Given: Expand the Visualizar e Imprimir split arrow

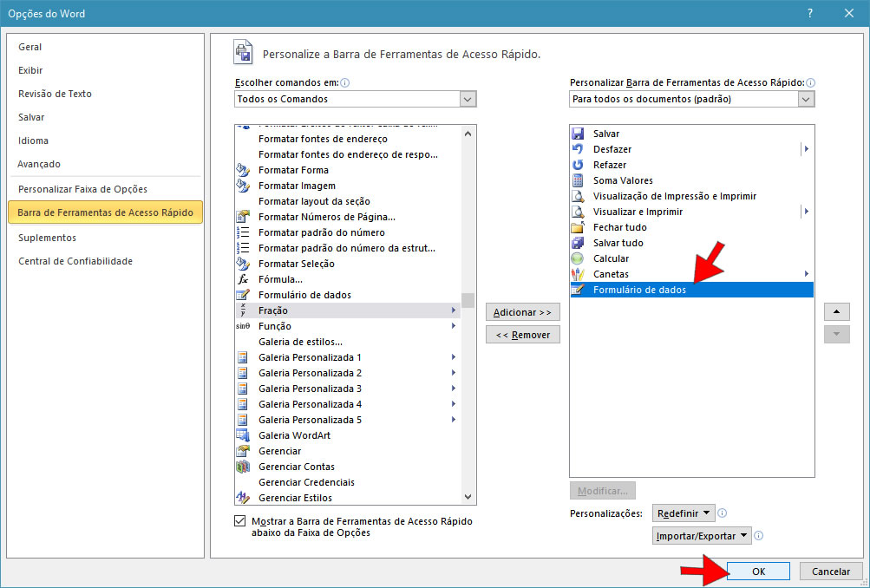Looking at the screenshot, I should [x=806, y=212].
